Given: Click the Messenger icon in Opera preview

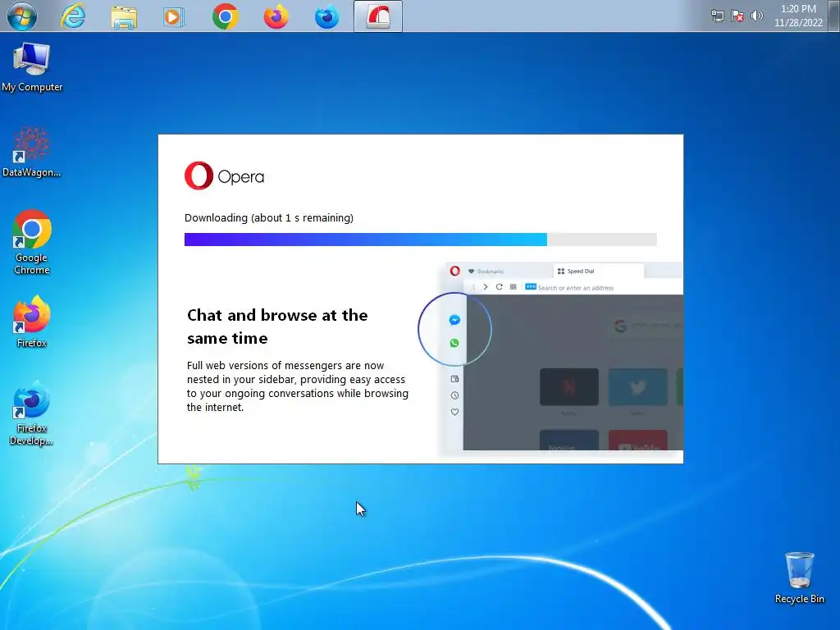Looking at the screenshot, I should point(454,321).
